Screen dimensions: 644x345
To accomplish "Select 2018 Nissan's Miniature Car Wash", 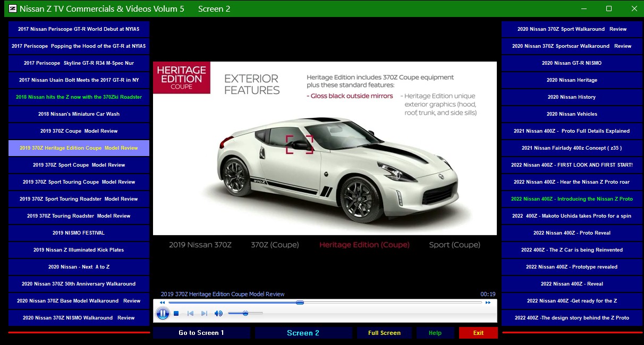I will [x=79, y=114].
